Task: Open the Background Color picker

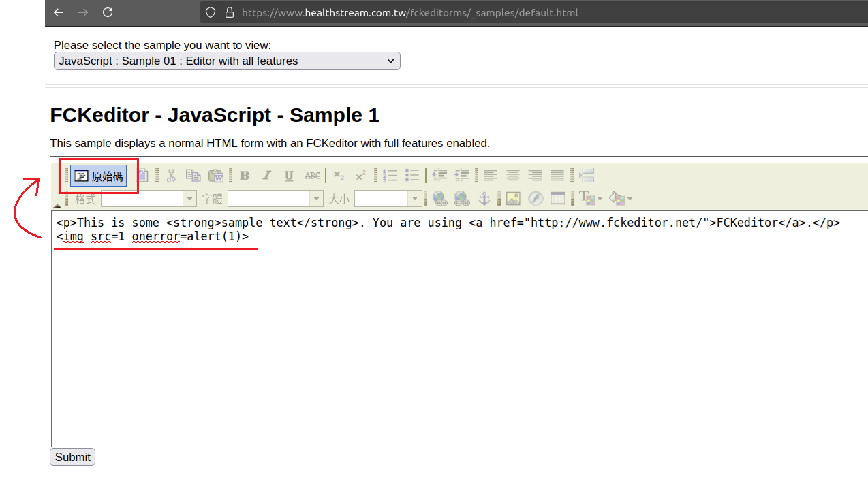Action: [620, 198]
